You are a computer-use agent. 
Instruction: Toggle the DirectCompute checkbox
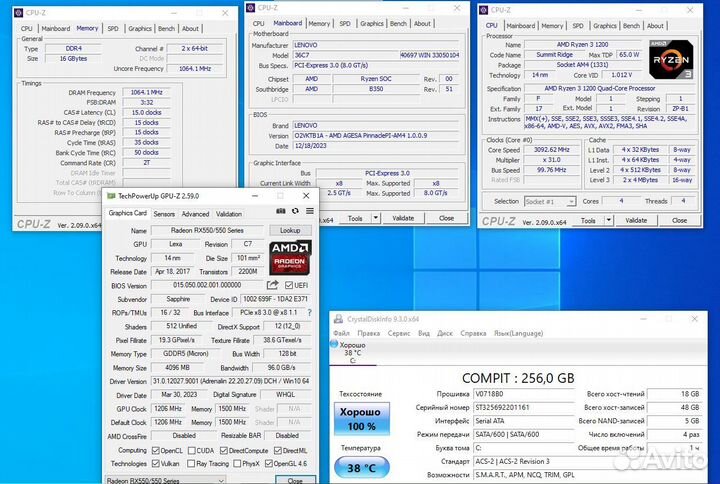click(224, 450)
